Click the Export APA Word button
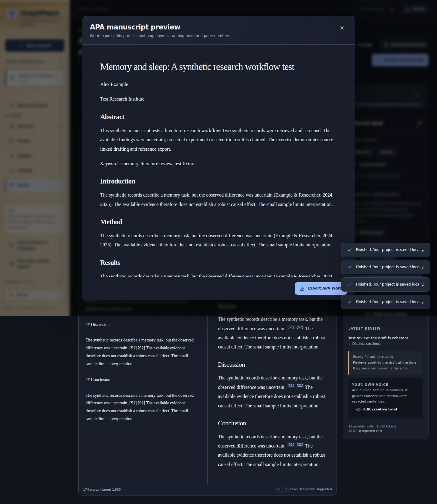 pos(320,288)
